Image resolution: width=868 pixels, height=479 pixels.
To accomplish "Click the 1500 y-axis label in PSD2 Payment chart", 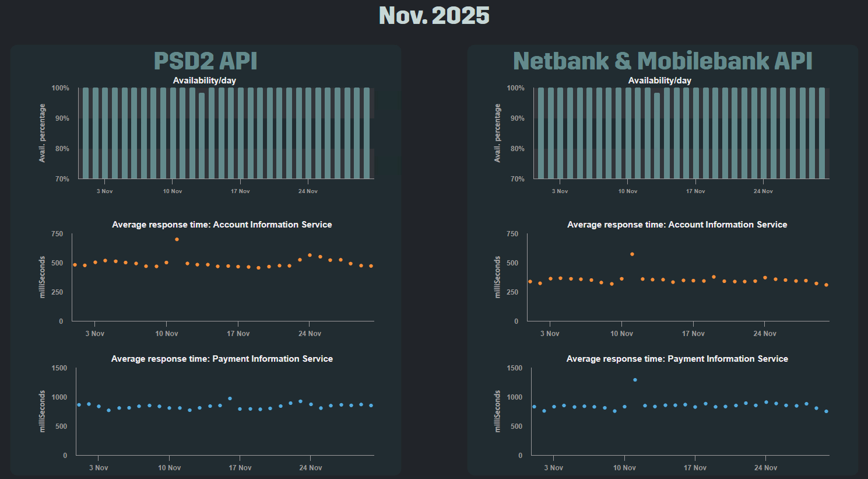I will (x=59, y=368).
